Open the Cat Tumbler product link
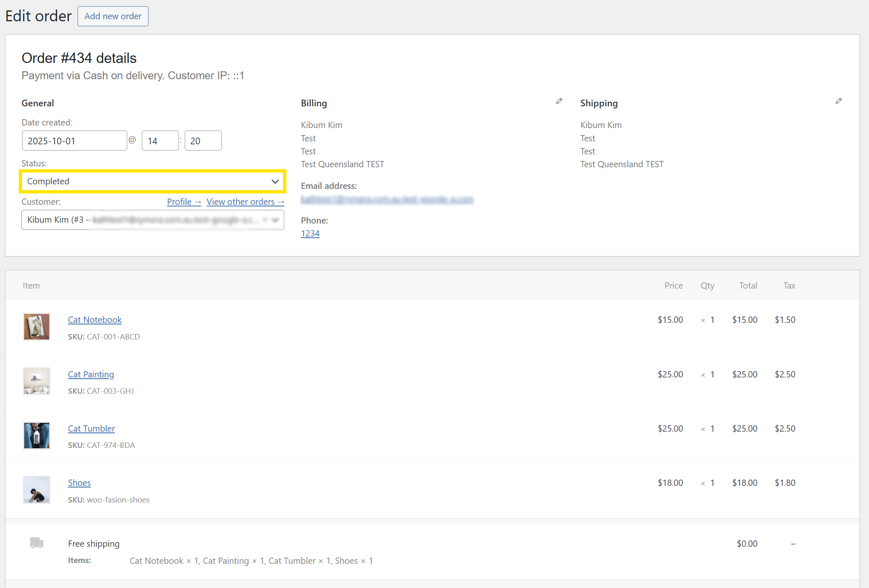The width and height of the screenshot is (869, 588). [91, 429]
